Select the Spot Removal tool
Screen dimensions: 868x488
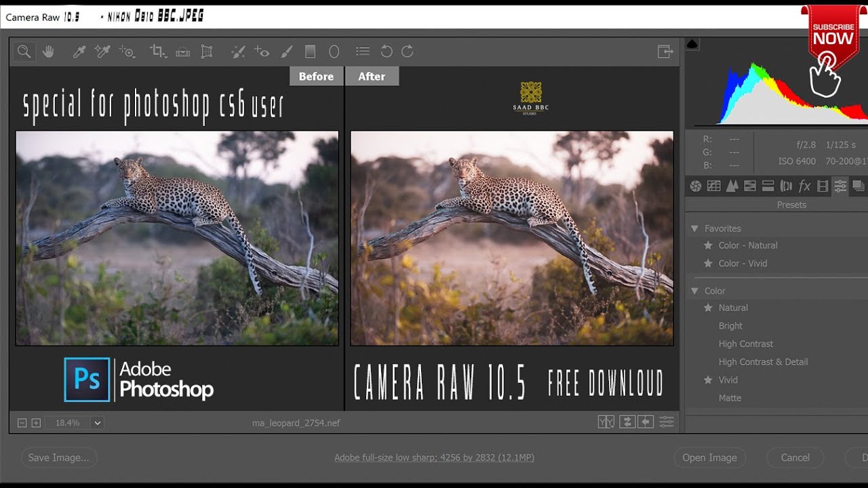point(238,52)
